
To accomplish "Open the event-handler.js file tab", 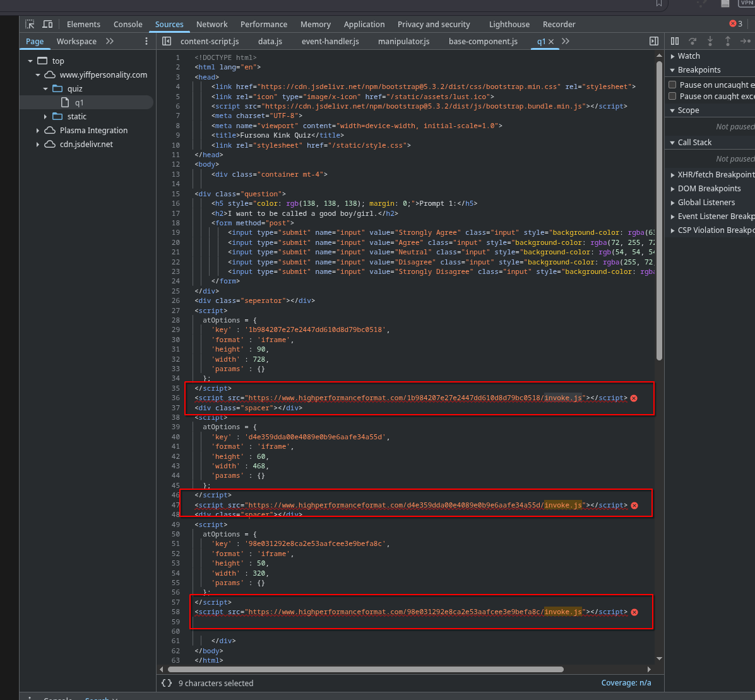I will pyautogui.click(x=330, y=41).
